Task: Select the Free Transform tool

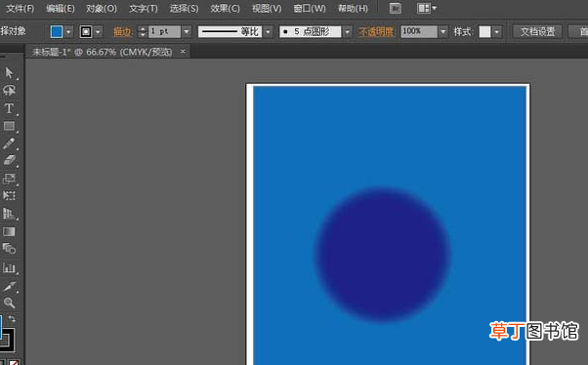Action: (x=9, y=195)
